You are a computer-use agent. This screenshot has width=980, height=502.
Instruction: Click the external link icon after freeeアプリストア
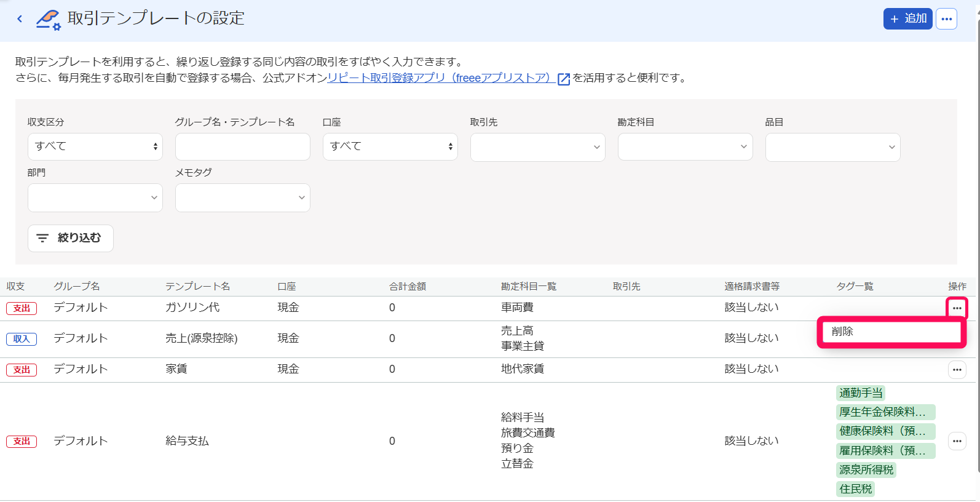coord(563,79)
